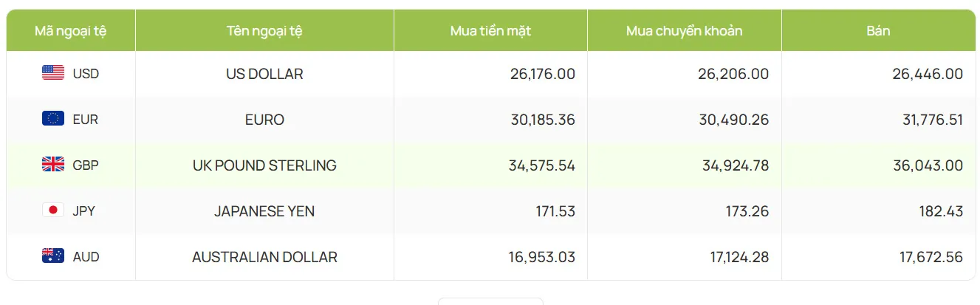Click the United States flag icon
This screenshot has width=980, height=305.
point(53,73)
